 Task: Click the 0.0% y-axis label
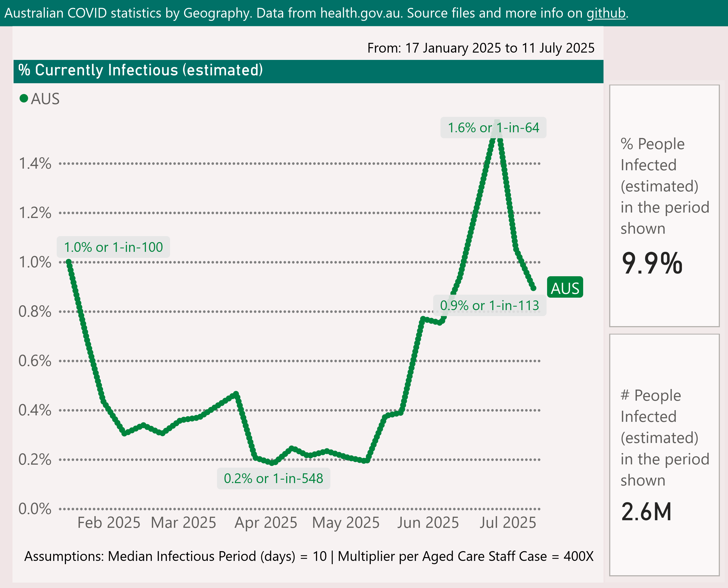click(x=35, y=509)
